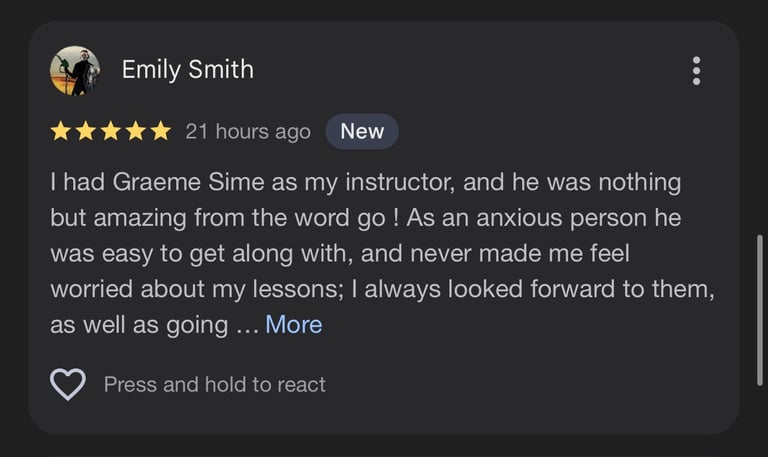Screen dimensions: 768x457
Task: Click the vertical scrollbar thumb
Action: pos(760,310)
